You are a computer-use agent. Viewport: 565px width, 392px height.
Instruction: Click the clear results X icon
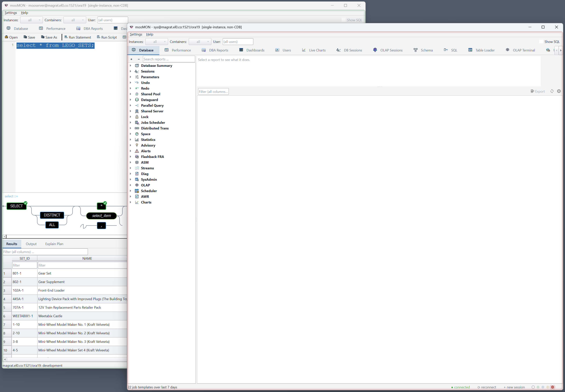pyautogui.click(x=559, y=91)
